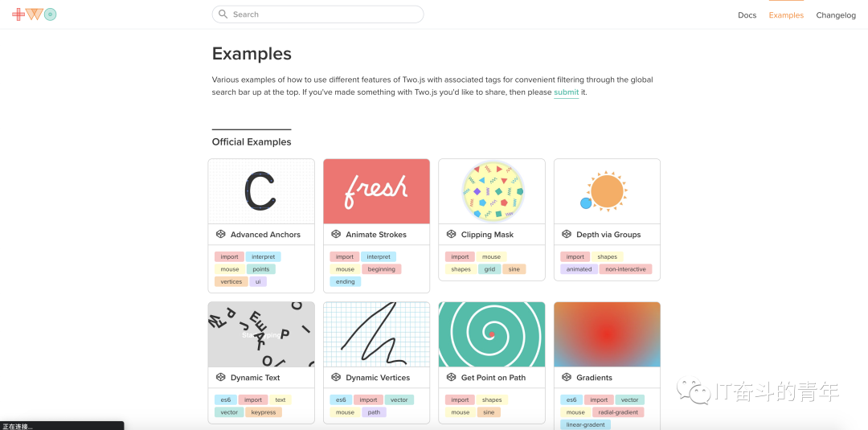Viewport: 868px width, 430px height.
Task: Open the Animate Strokes example title
Action: [x=376, y=235]
